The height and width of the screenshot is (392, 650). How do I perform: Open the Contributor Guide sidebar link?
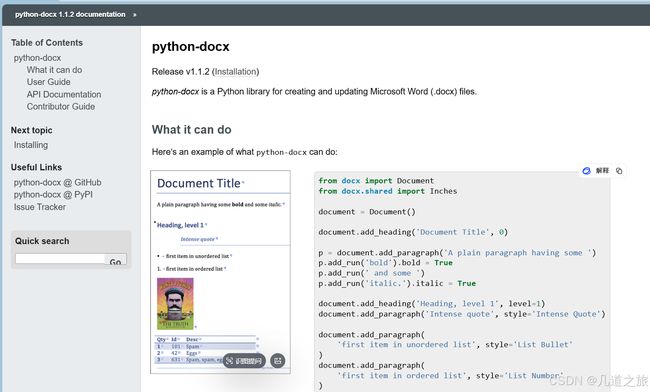[x=61, y=106]
